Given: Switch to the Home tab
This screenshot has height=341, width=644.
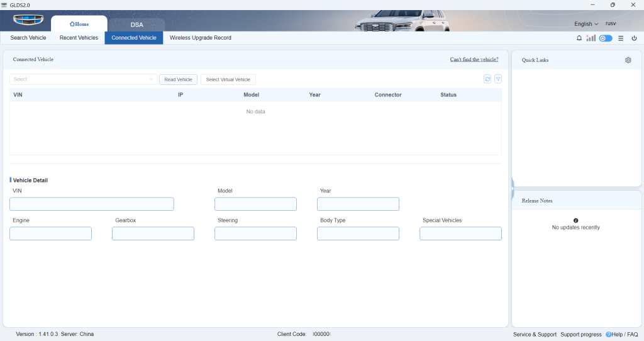Looking at the screenshot, I should click(x=79, y=24).
